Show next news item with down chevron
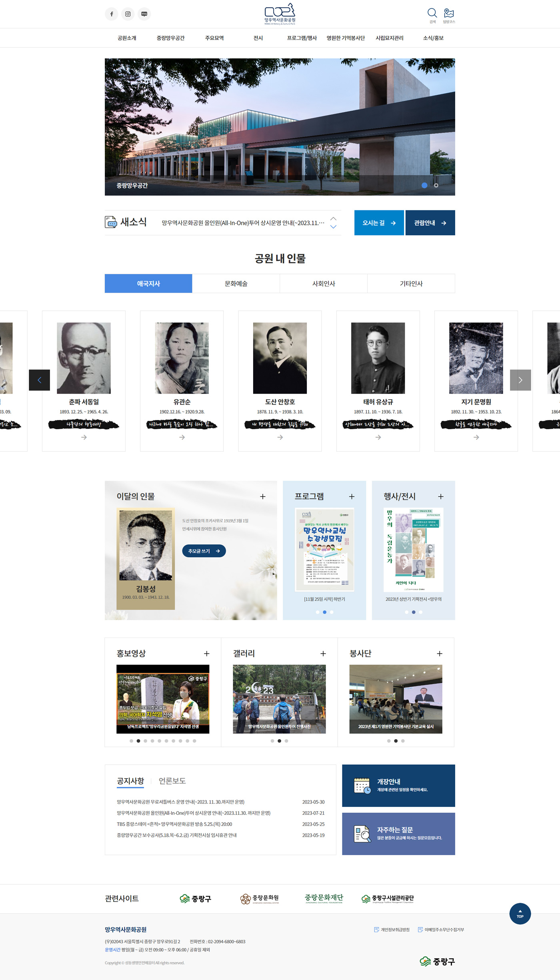560x980 pixels. (334, 227)
